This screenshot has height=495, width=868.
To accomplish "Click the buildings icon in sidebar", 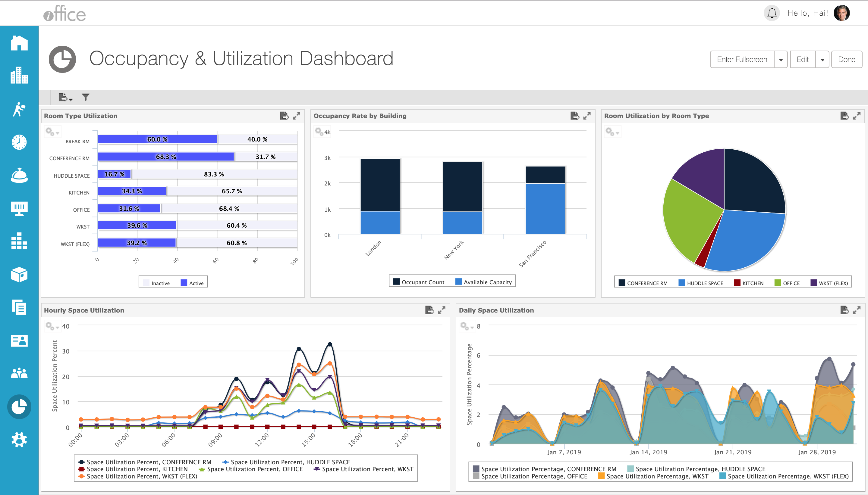I will point(19,76).
